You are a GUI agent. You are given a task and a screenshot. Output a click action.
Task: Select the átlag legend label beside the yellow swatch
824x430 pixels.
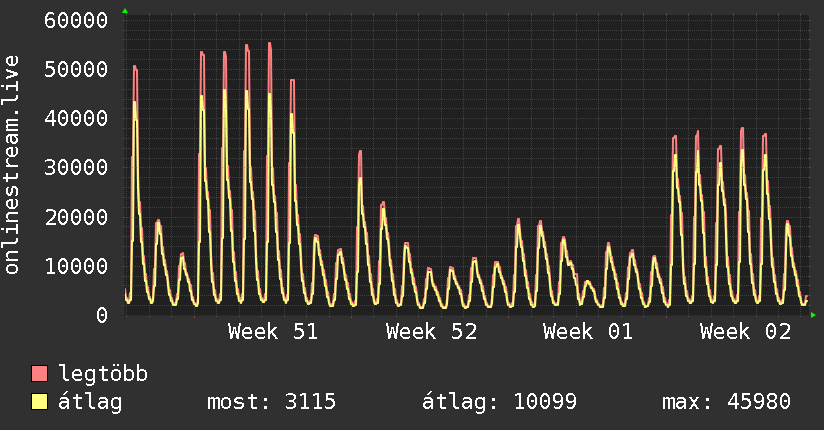coord(90,402)
